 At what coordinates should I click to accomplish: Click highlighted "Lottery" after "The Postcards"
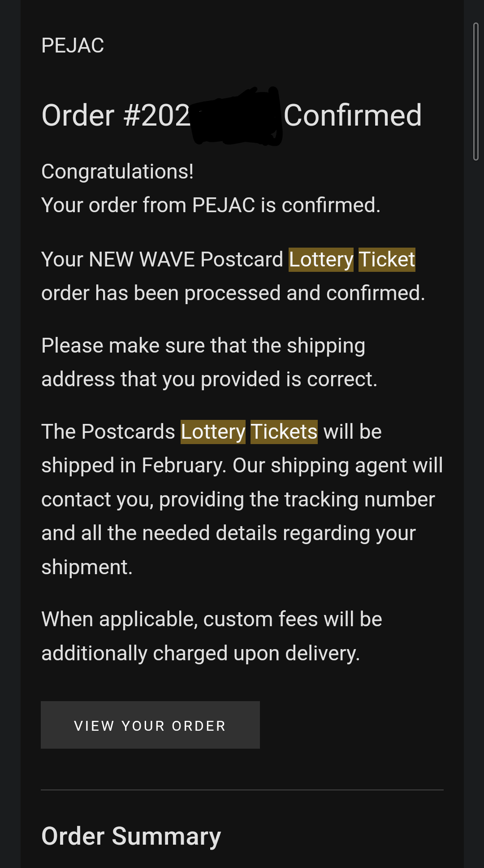[x=213, y=432]
